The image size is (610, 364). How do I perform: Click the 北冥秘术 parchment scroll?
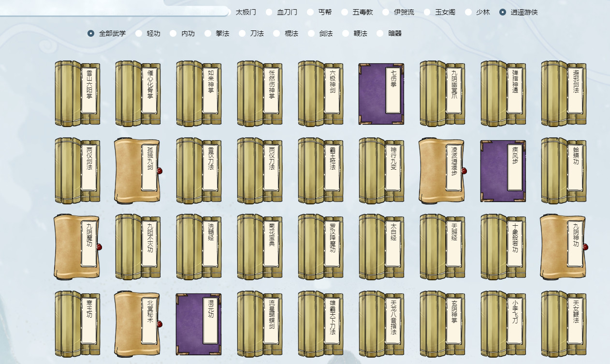pos(138,324)
